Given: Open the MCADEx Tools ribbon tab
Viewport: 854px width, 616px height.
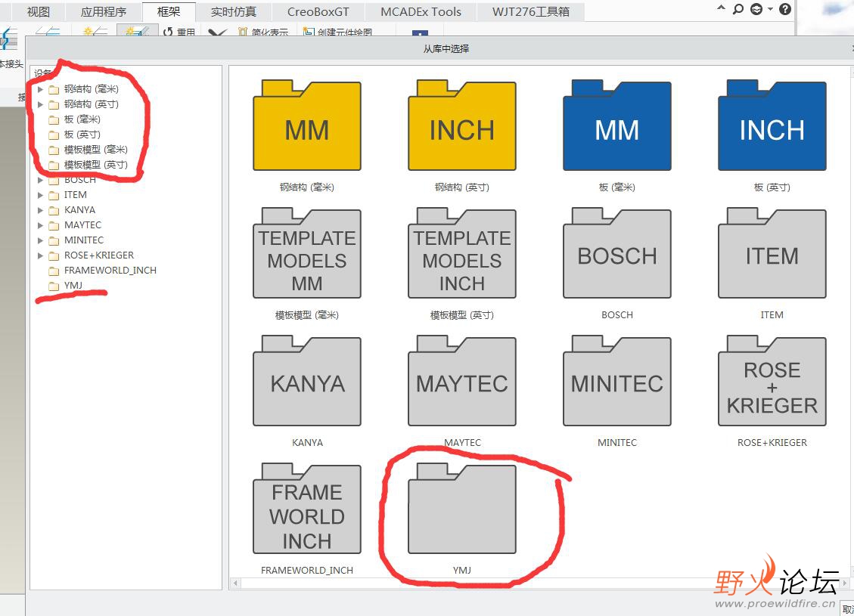Looking at the screenshot, I should (x=421, y=11).
